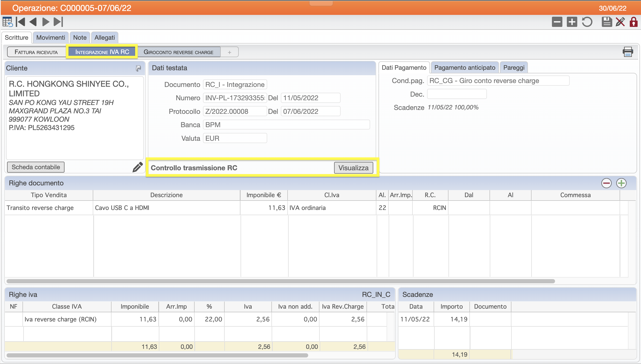The height and width of the screenshot is (364, 641).
Task: Click the refresh reload icon
Action: point(587,22)
